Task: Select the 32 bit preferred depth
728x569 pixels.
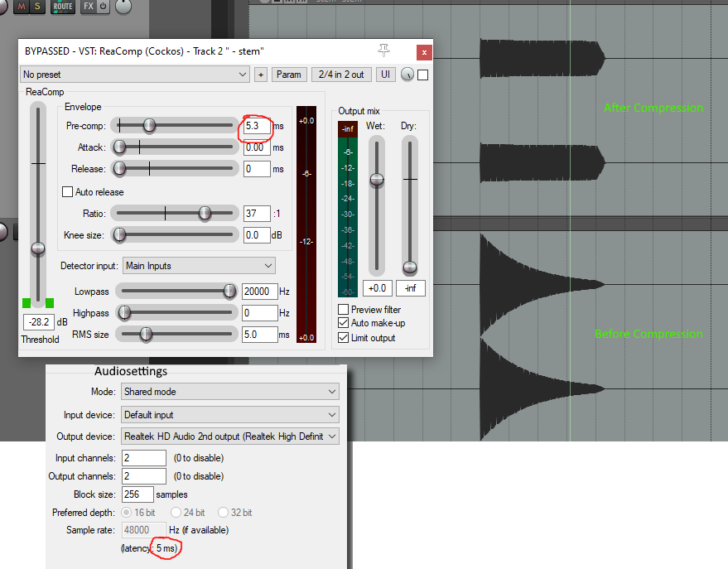Action: (224, 513)
